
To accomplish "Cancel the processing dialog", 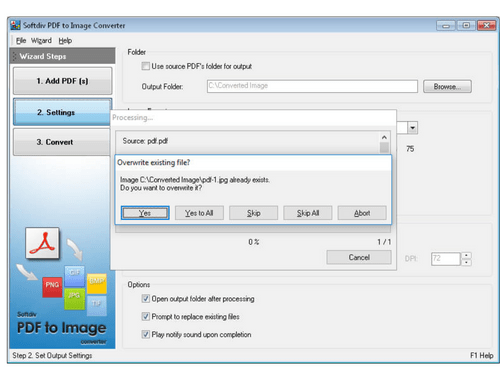I will pyautogui.click(x=359, y=257).
